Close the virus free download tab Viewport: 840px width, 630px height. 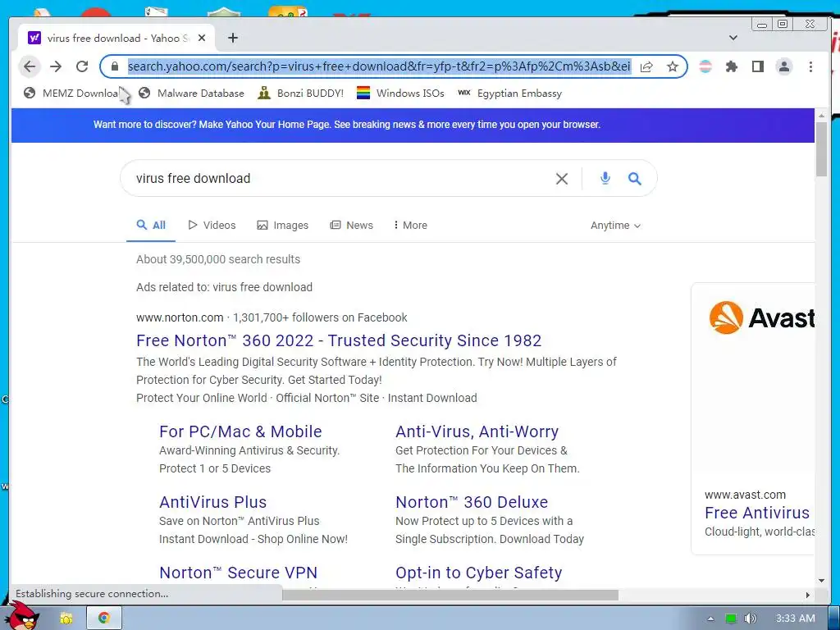click(x=202, y=38)
